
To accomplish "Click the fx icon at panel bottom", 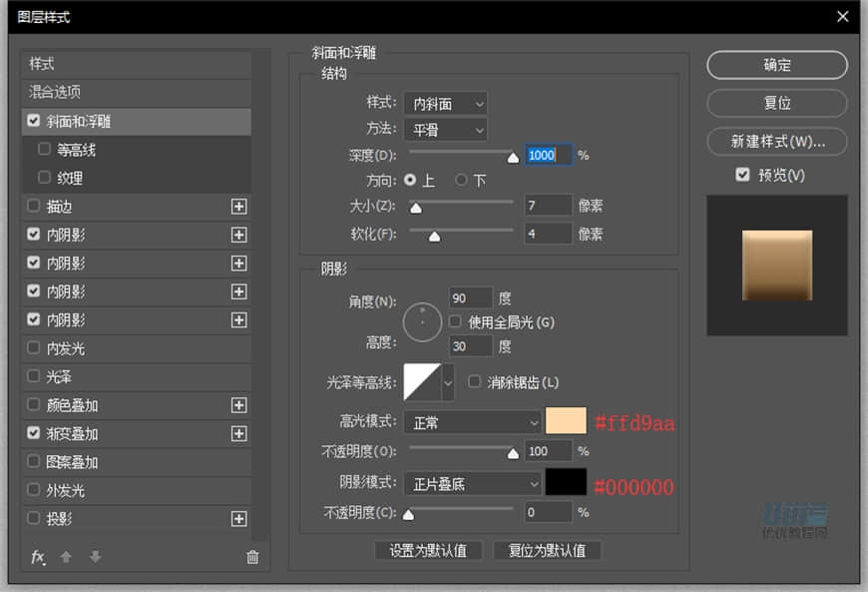I will tap(38, 558).
